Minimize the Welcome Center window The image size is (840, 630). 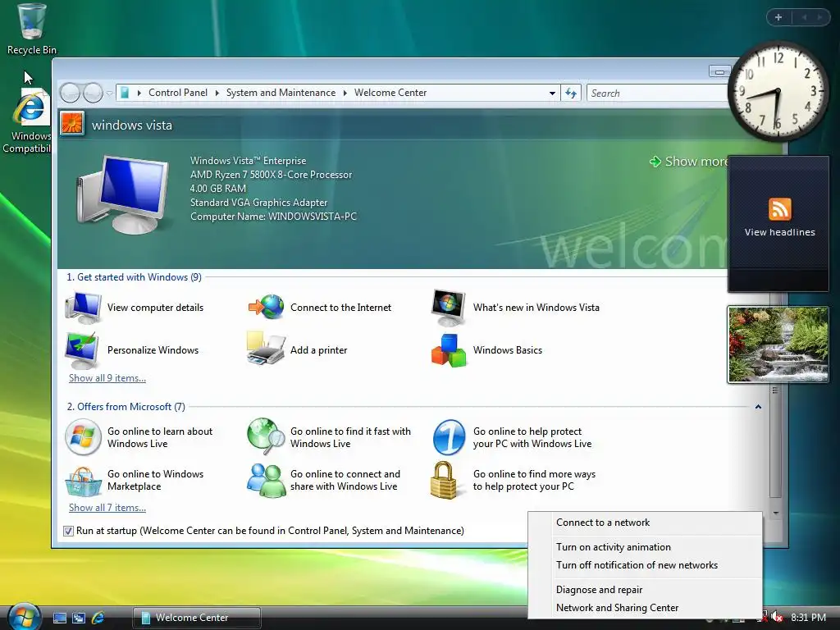[719, 71]
